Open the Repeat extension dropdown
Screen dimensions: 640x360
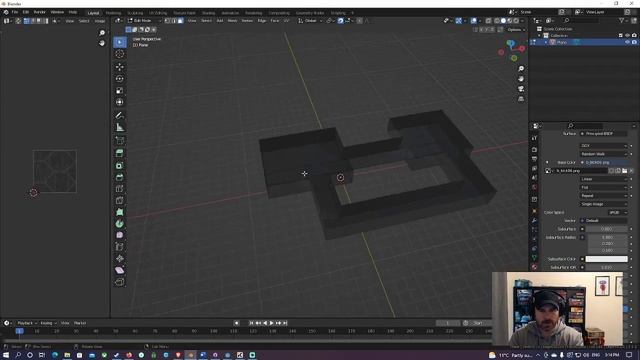coord(603,196)
